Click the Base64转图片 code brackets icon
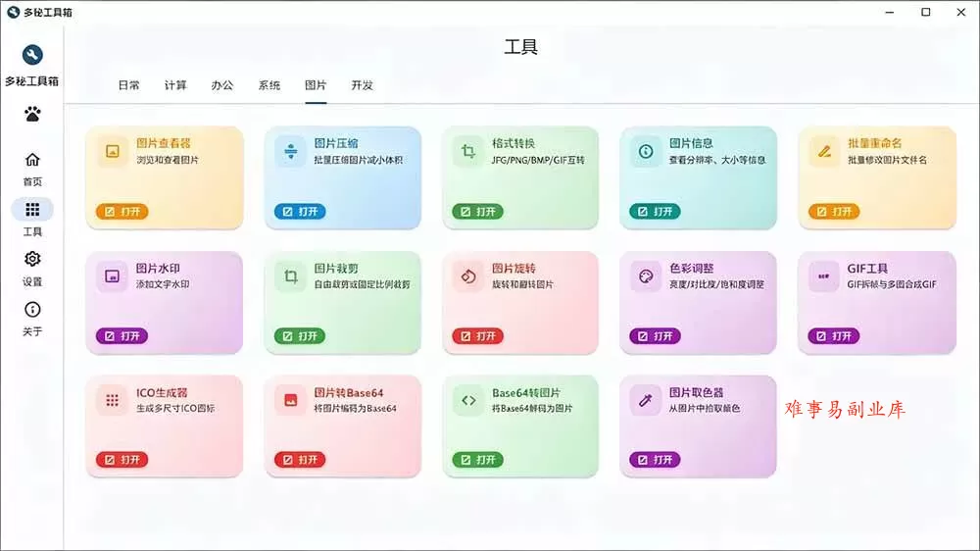 (x=468, y=400)
